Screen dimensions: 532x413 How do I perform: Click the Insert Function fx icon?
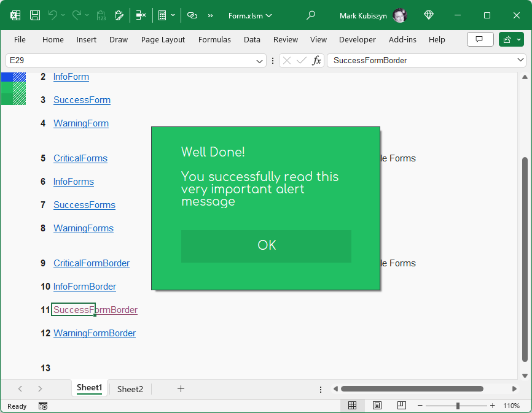[316, 60]
